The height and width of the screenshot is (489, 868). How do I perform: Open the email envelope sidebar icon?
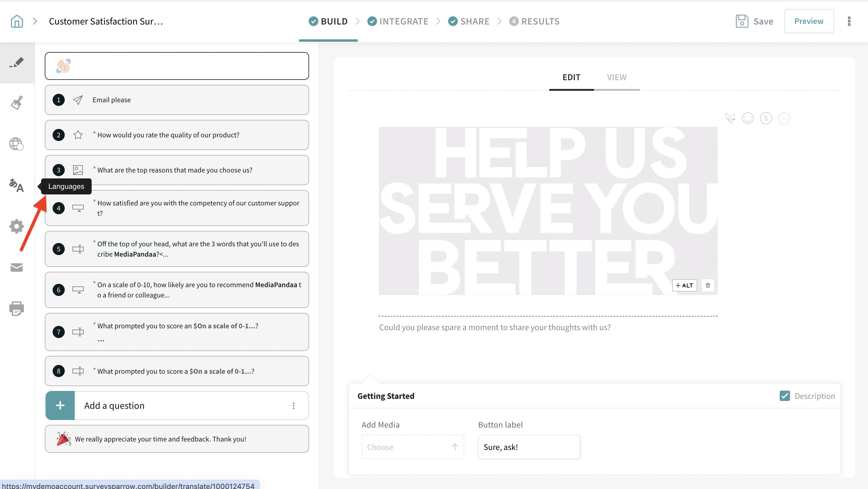coord(17,267)
